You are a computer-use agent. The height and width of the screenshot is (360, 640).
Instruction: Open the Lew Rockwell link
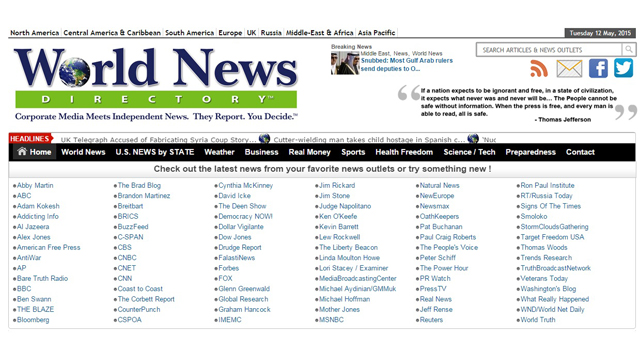(x=340, y=237)
